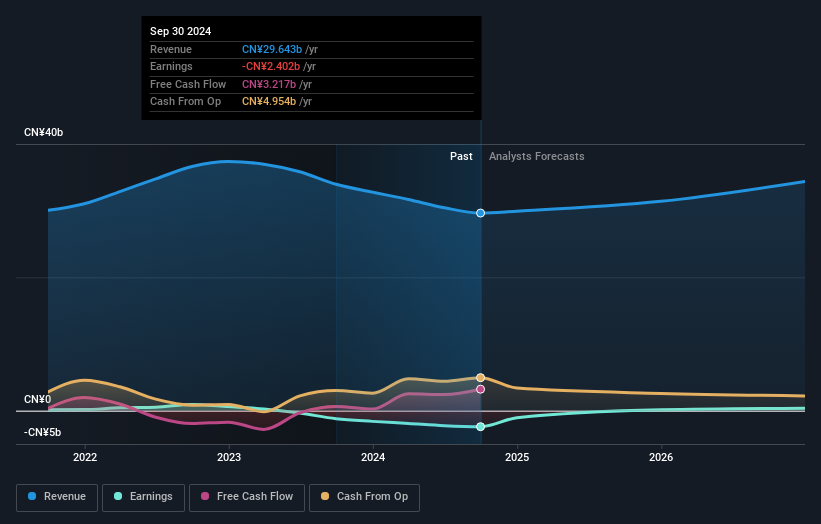Viewport: 821px width, 524px height.
Task: Click the 2025 x-axis label
Action: click(x=517, y=457)
